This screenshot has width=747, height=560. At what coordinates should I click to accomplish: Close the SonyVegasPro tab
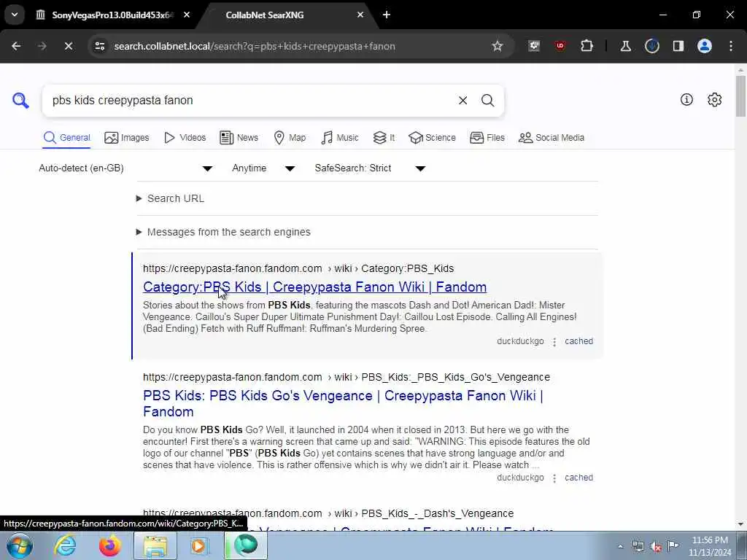[187, 15]
